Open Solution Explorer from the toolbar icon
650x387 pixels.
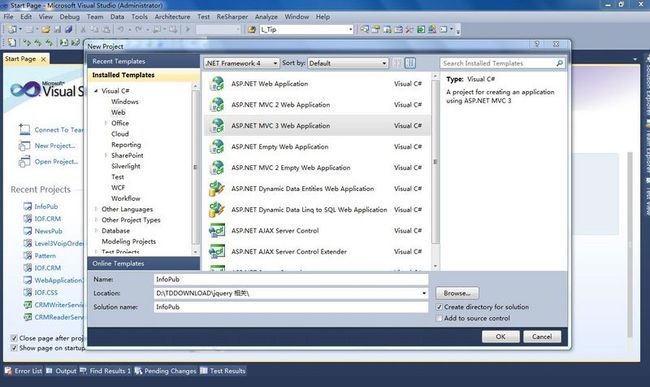364,29
